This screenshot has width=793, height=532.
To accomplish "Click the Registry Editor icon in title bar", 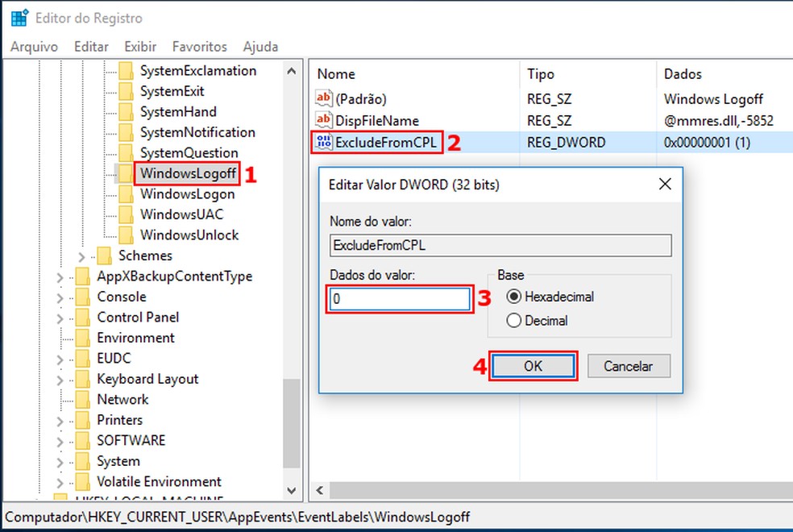I will (x=17, y=17).
